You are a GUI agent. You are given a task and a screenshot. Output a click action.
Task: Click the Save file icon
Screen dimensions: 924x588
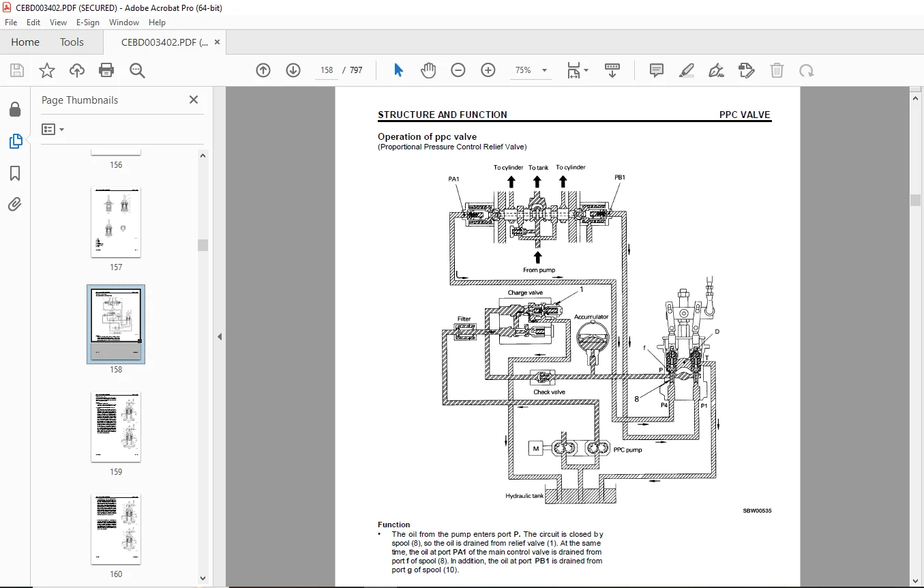17,70
